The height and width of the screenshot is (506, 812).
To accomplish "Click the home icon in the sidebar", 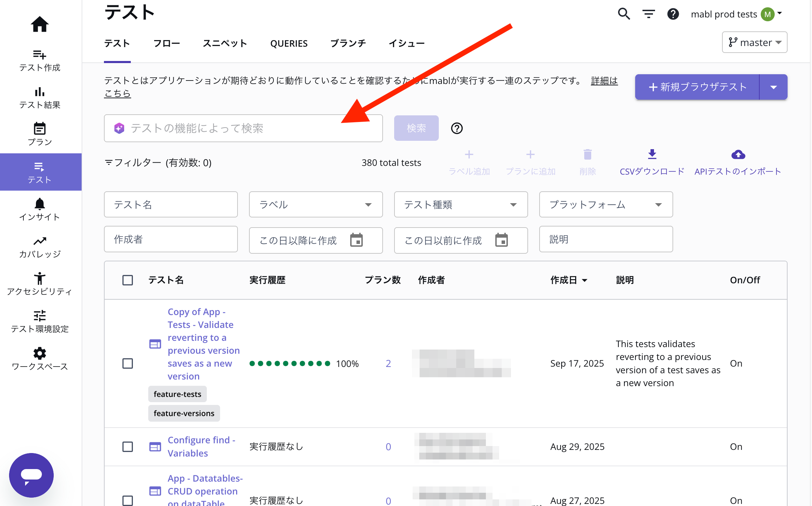I will pos(39,24).
